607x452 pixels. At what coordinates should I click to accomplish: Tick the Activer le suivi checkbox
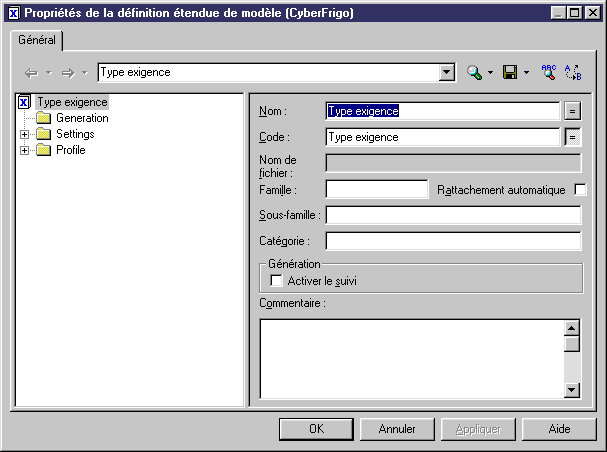pyautogui.click(x=277, y=281)
